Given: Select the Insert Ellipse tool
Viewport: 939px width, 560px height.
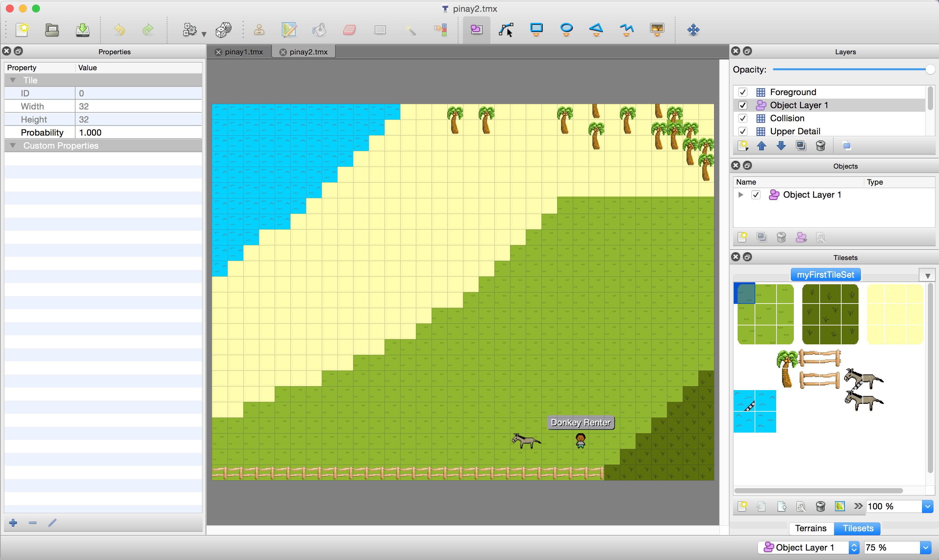Looking at the screenshot, I should tap(566, 29).
